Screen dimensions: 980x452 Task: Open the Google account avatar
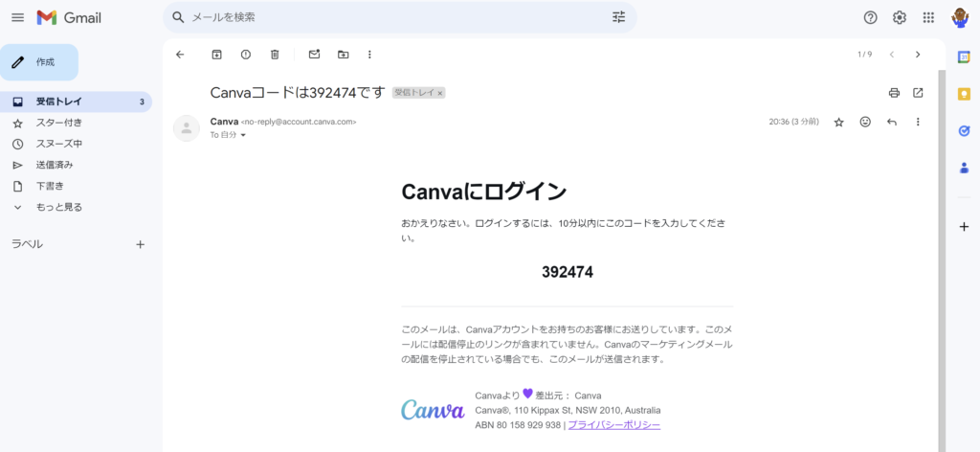960,17
